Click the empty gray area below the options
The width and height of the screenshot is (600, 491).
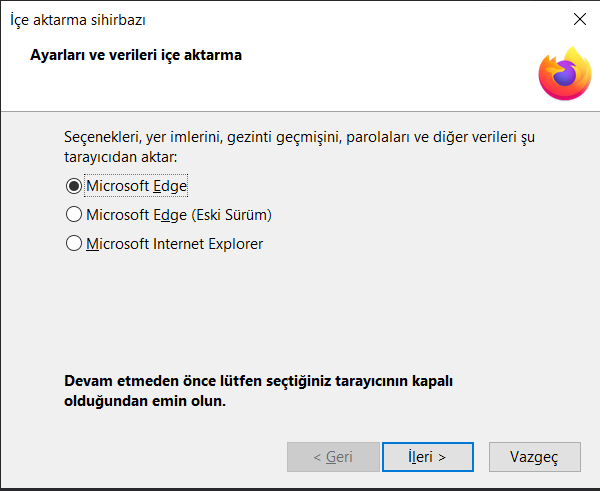(300, 310)
